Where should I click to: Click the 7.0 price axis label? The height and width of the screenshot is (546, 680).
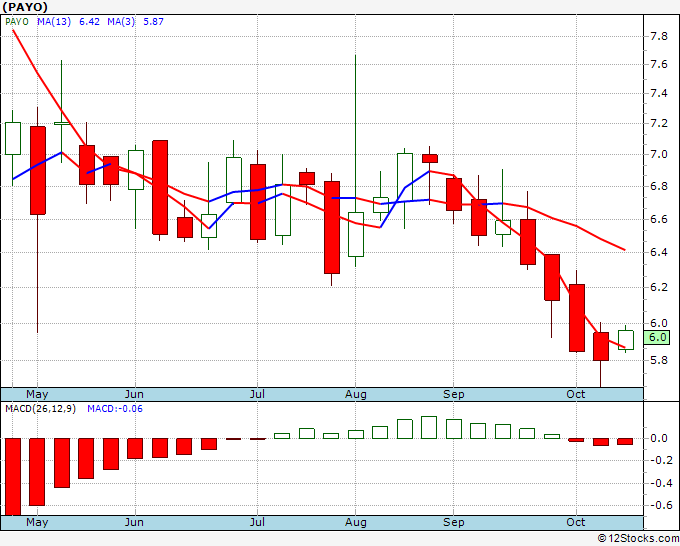click(659, 154)
